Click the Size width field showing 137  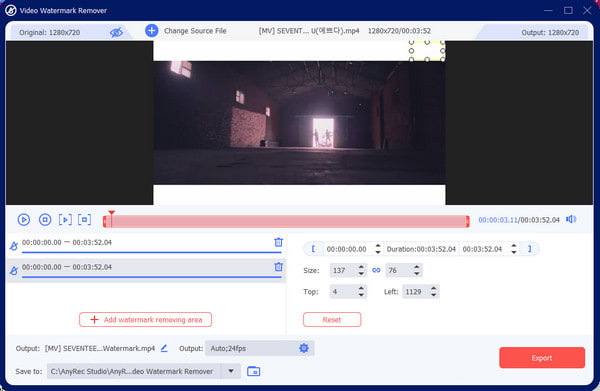pos(343,270)
